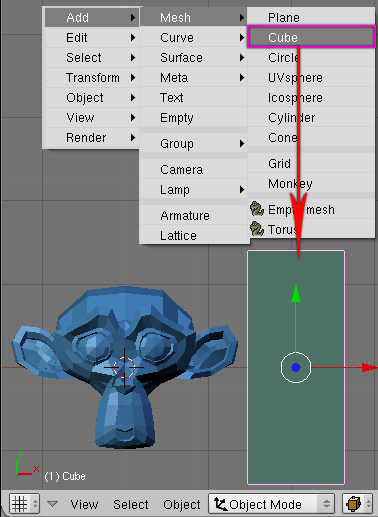Open the View menu in the 3D header
This screenshot has width=378, height=517.
pos(84,504)
